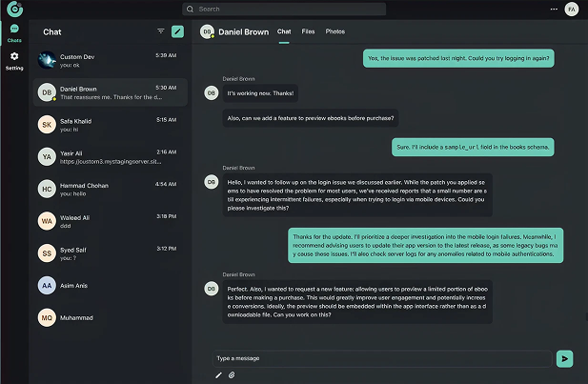Select the Chat tab in conversation header
588x384 pixels.
284,31
